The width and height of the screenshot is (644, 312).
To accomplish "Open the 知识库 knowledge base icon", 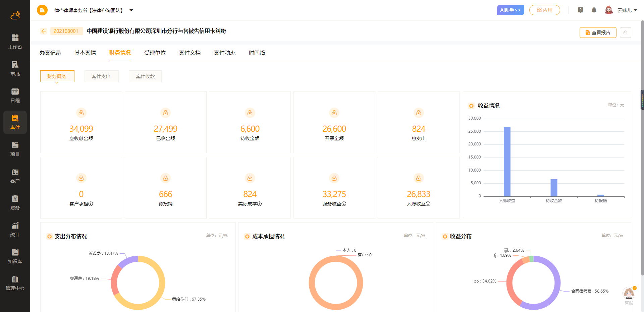I will (x=15, y=256).
